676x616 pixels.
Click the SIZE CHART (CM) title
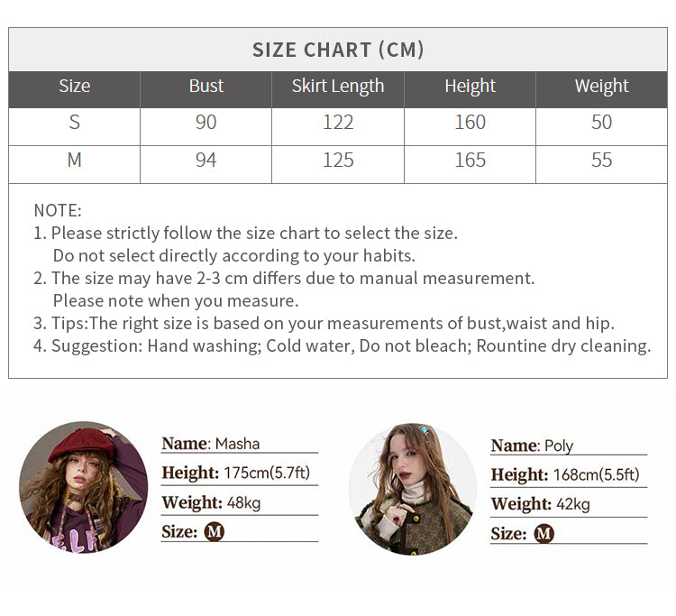pyautogui.click(x=338, y=50)
